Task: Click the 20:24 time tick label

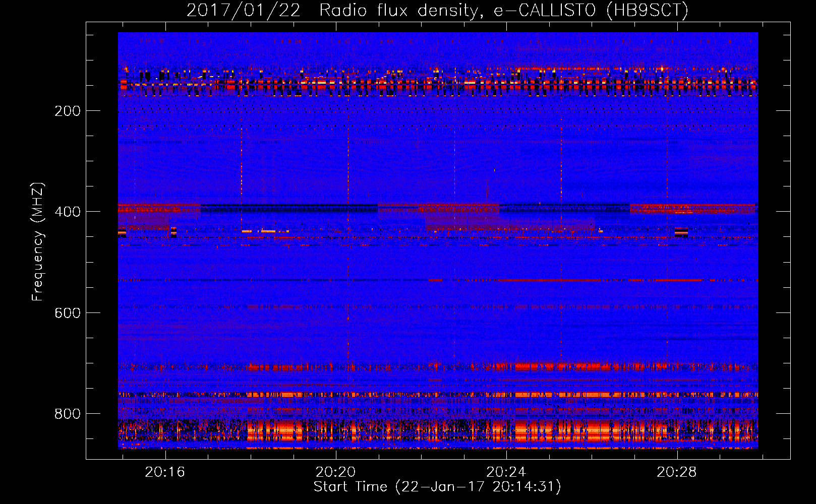Action: point(506,472)
